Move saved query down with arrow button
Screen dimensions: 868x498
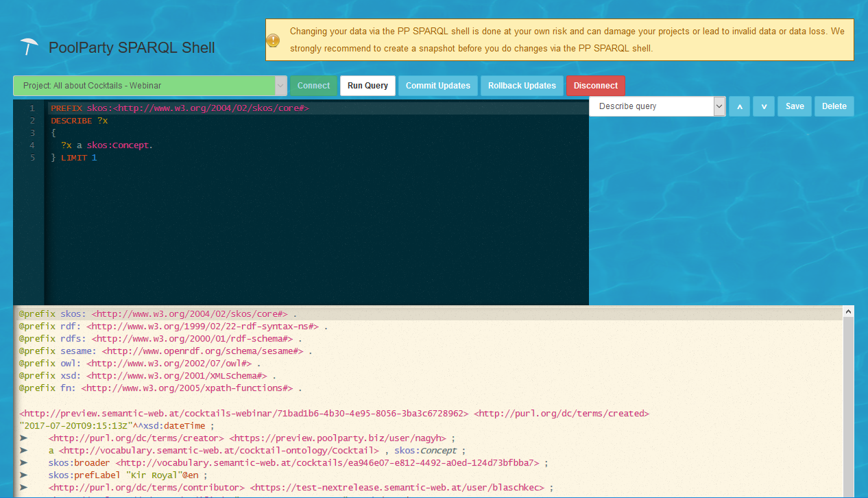click(x=763, y=106)
